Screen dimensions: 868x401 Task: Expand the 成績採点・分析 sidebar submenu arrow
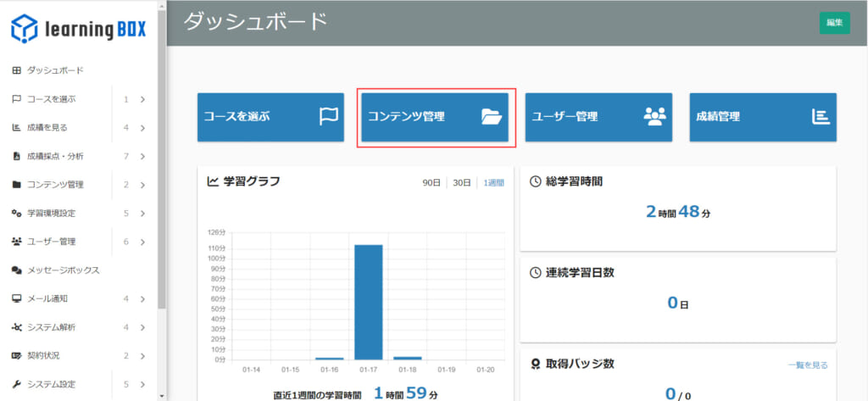coord(142,156)
